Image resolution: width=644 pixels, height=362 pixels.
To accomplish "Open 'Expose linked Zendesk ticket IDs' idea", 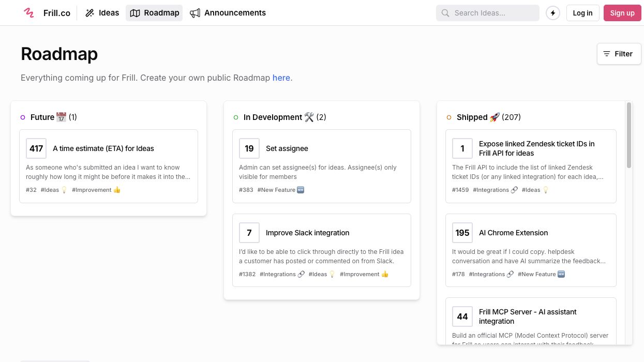I will (537, 148).
